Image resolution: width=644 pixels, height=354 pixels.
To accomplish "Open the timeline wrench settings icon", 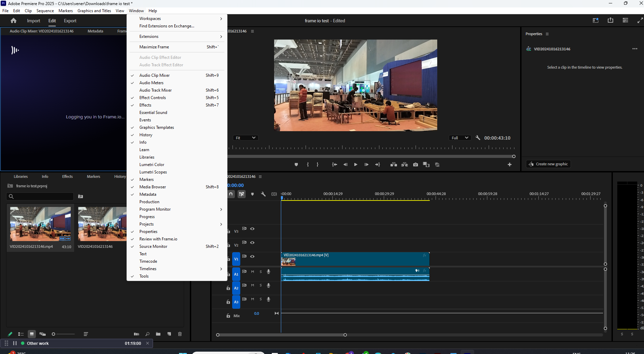I will pyautogui.click(x=263, y=194).
